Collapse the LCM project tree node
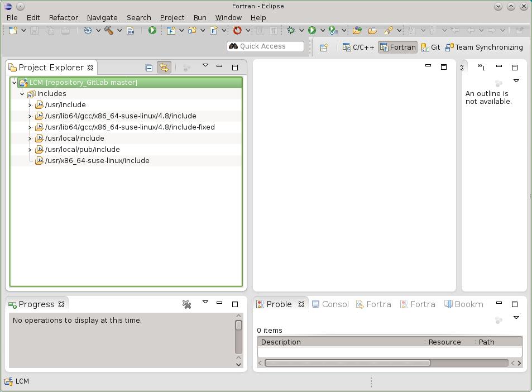 pos(15,83)
